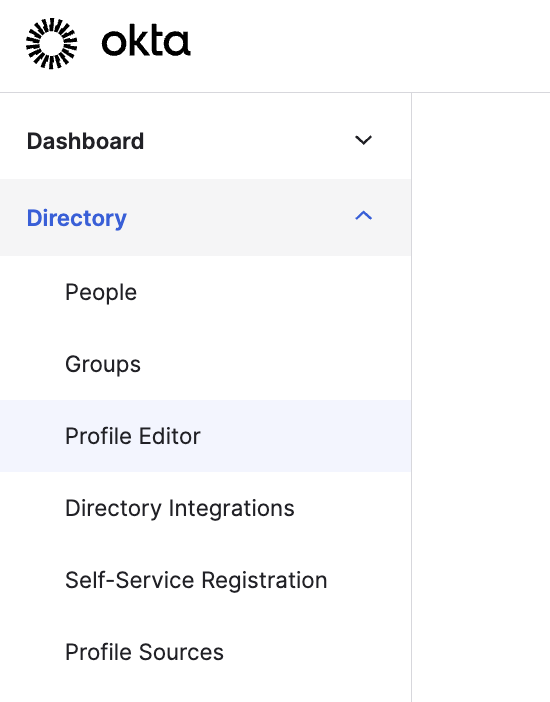The image size is (550, 702).
Task: Open Self-Service Registration settings
Action: 196,580
